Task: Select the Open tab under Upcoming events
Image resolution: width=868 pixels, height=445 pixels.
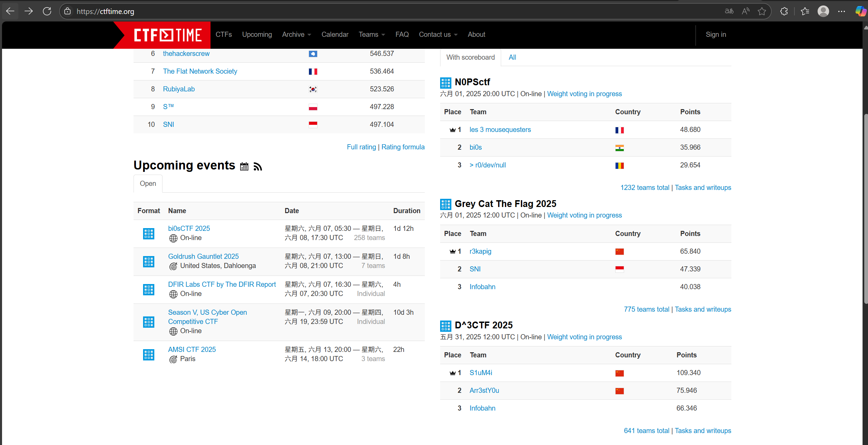Action: click(x=148, y=183)
